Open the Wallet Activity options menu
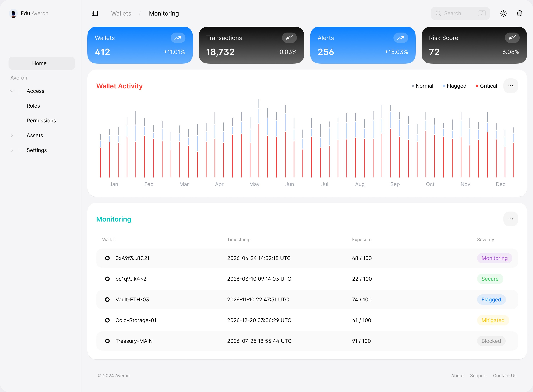This screenshot has width=533, height=392. pyautogui.click(x=511, y=86)
